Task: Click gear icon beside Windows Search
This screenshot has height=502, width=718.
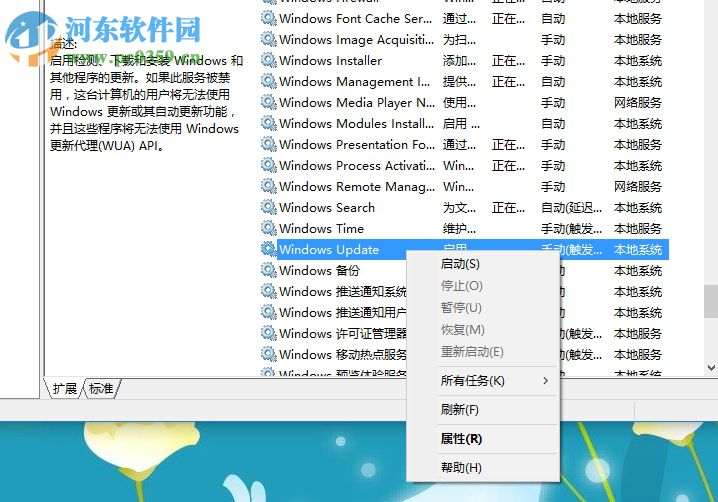Action: tap(269, 207)
